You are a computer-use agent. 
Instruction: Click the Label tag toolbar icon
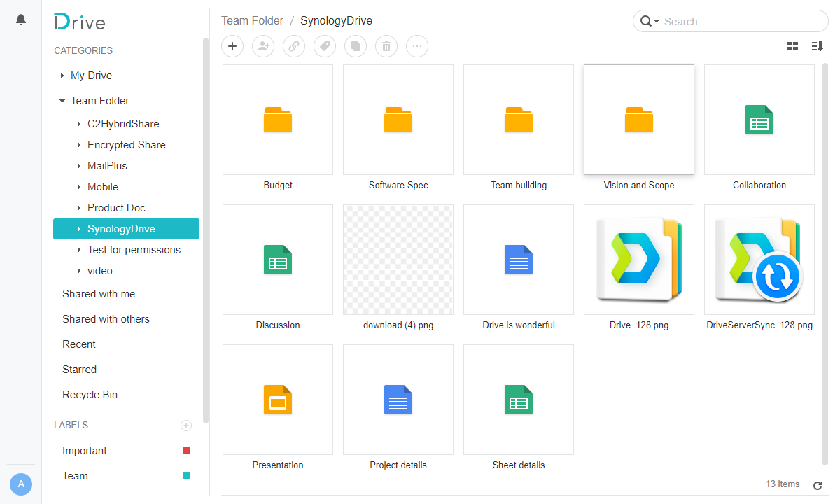point(325,46)
